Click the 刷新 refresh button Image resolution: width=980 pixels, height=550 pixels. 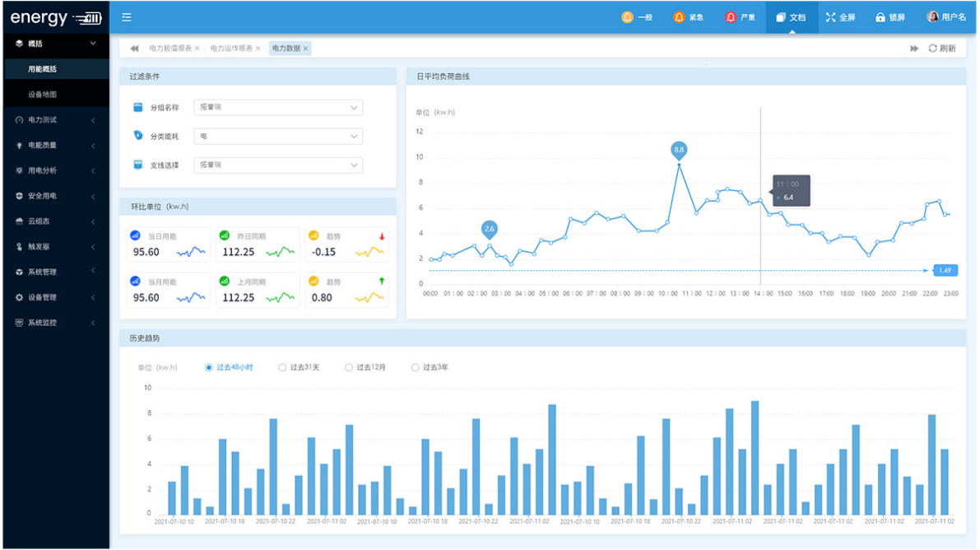(942, 49)
